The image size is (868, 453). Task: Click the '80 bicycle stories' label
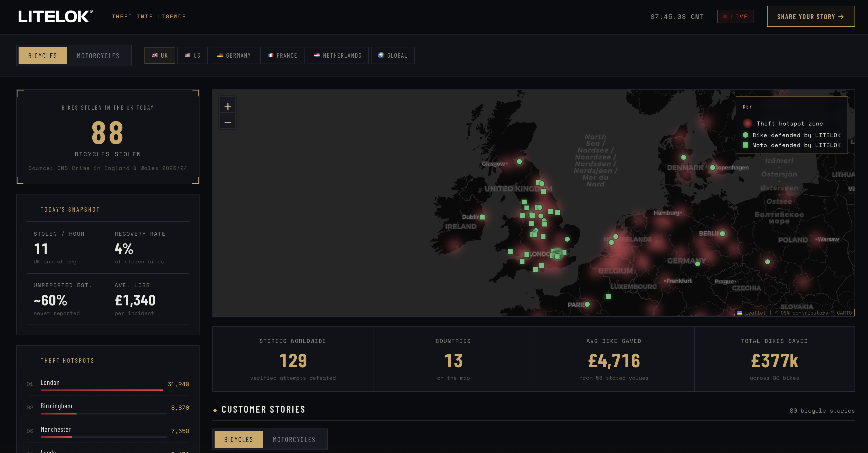(822, 410)
